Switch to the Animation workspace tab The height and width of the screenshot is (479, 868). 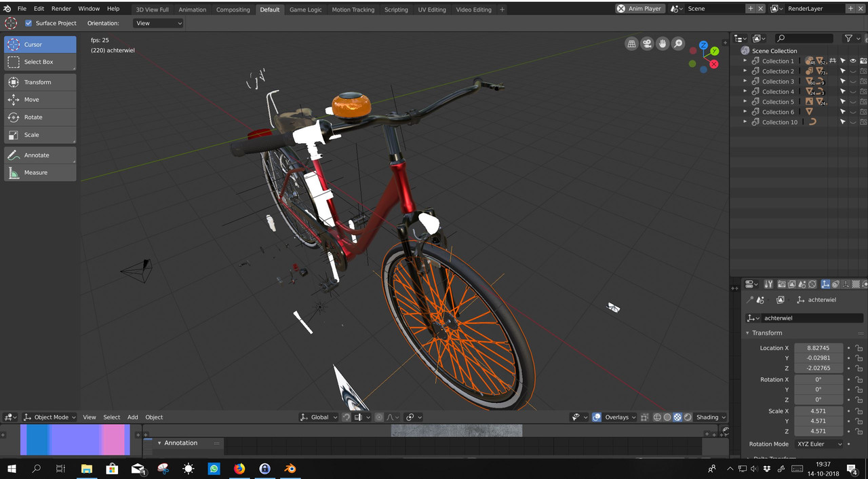pos(192,9)
